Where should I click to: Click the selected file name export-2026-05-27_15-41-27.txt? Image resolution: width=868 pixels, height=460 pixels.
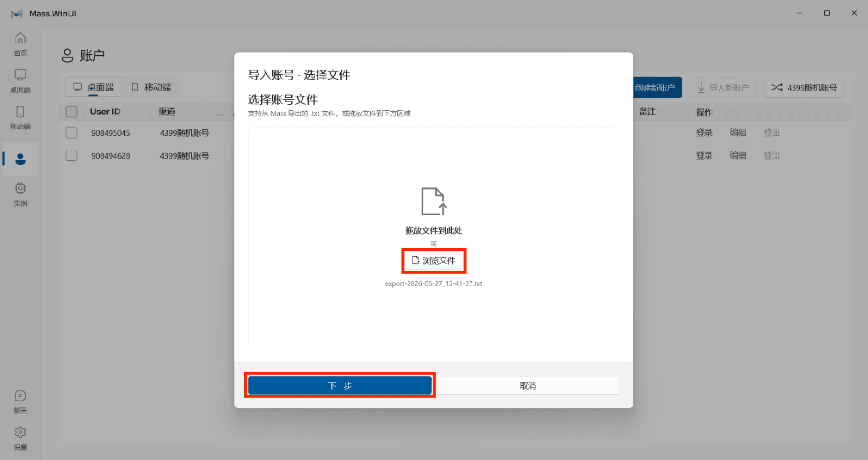click(434, 283)
